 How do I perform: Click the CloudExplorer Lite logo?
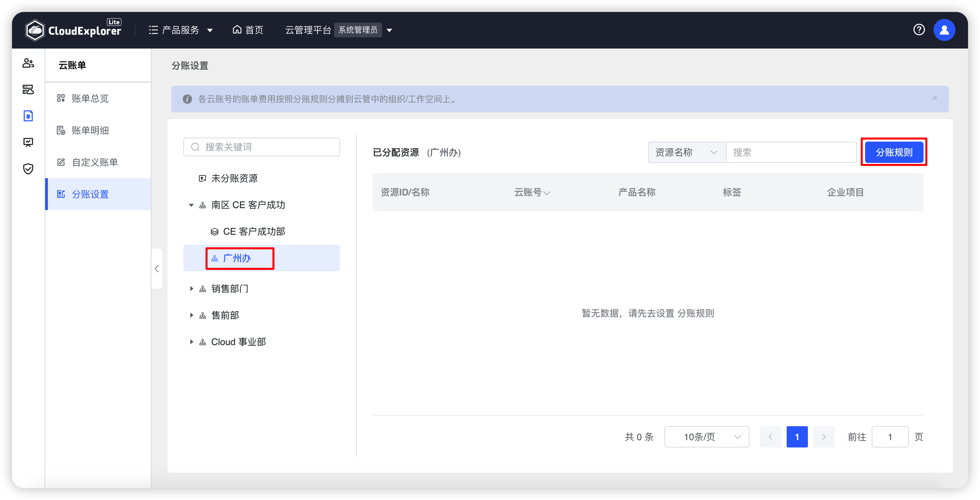73,30
